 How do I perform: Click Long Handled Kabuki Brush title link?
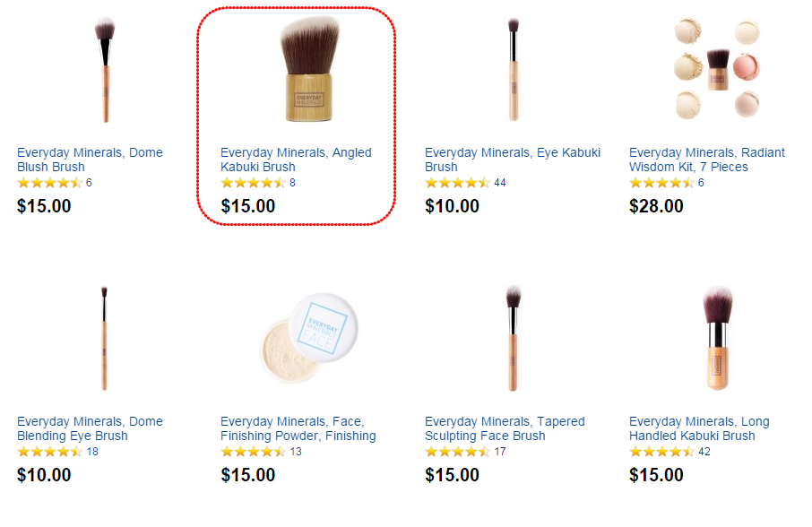(x=698, y=428)
